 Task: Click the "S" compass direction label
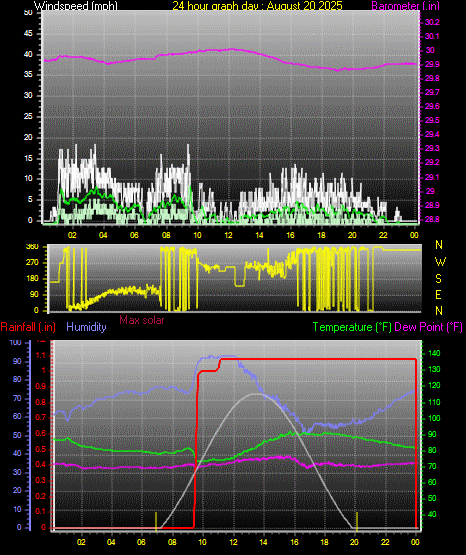pos(438,279)
